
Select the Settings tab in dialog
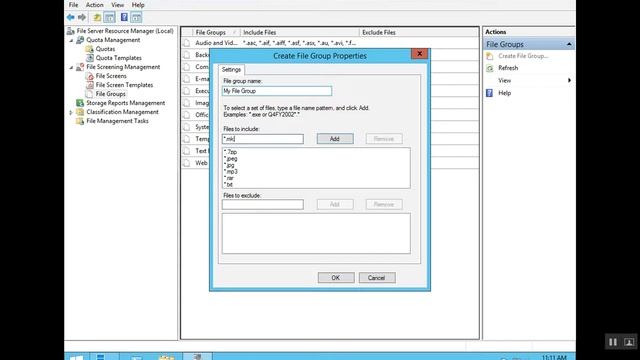[231, 70]
